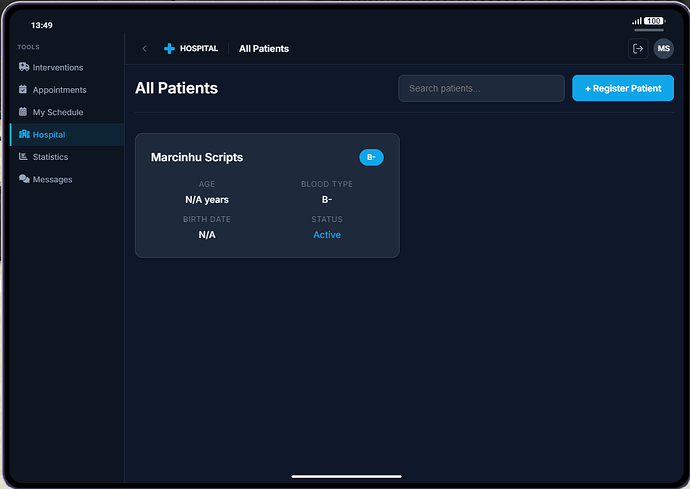Open the Appointments menu item
Image resolution: width=690 pixels, height=489 pixels.
point(60,90)
